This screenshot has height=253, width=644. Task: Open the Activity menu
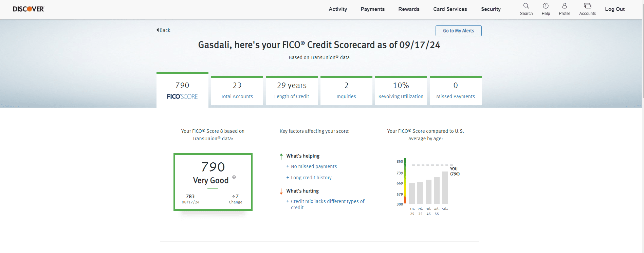pyautogui.click(x=337, y=9)
